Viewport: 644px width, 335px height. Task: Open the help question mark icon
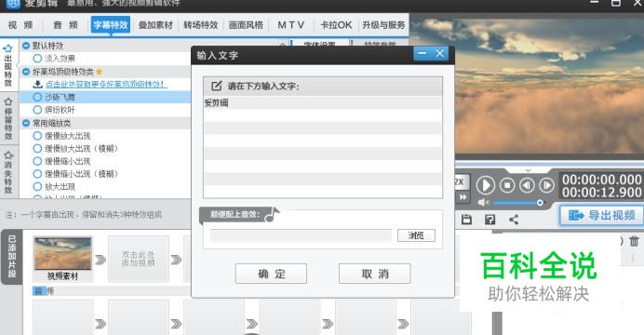pos(490,220)
